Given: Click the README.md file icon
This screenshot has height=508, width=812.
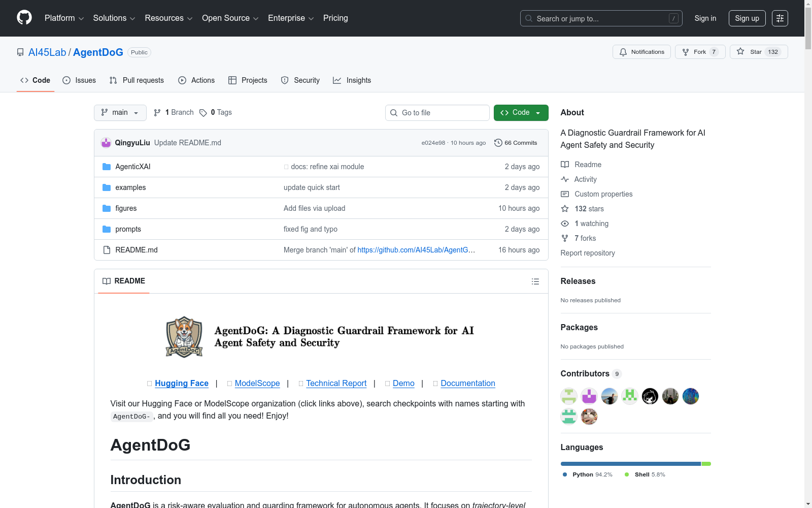Looking at the screenshot, I should click(107, 250).
